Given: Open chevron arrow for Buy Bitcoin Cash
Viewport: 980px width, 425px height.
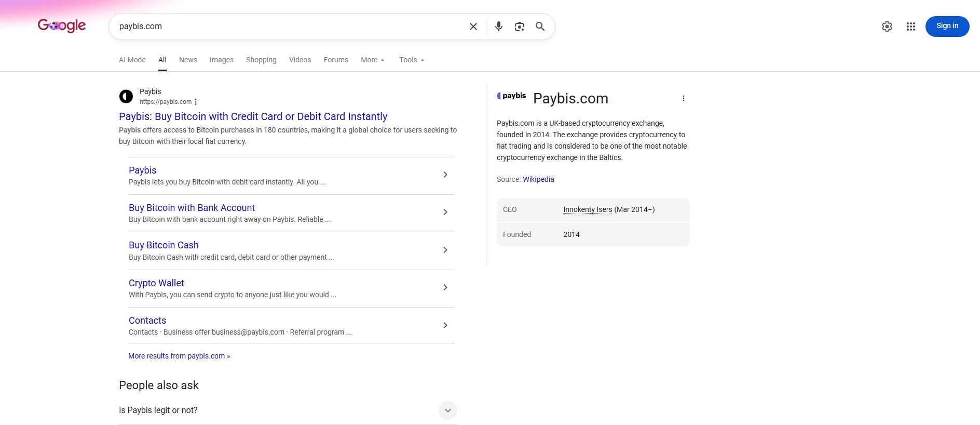Looking at the screenshot, I should pyautogui.click(x=445, y=250).
